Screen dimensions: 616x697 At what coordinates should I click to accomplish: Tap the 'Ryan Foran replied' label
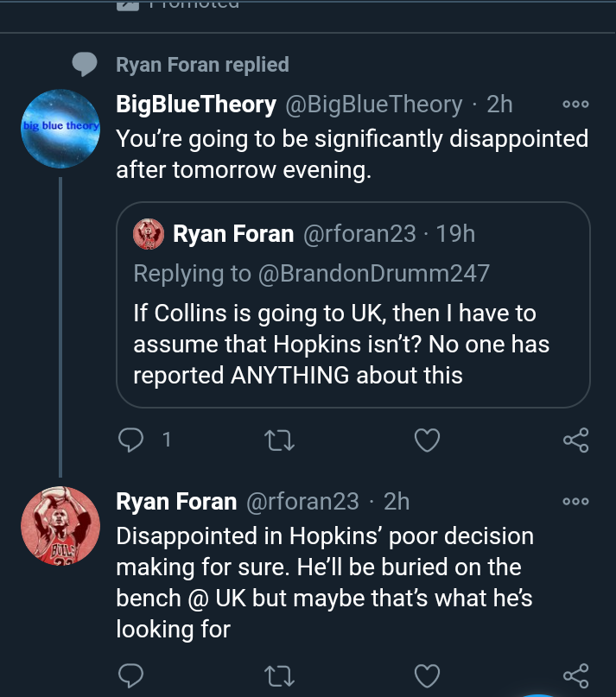tap(202, 65)
